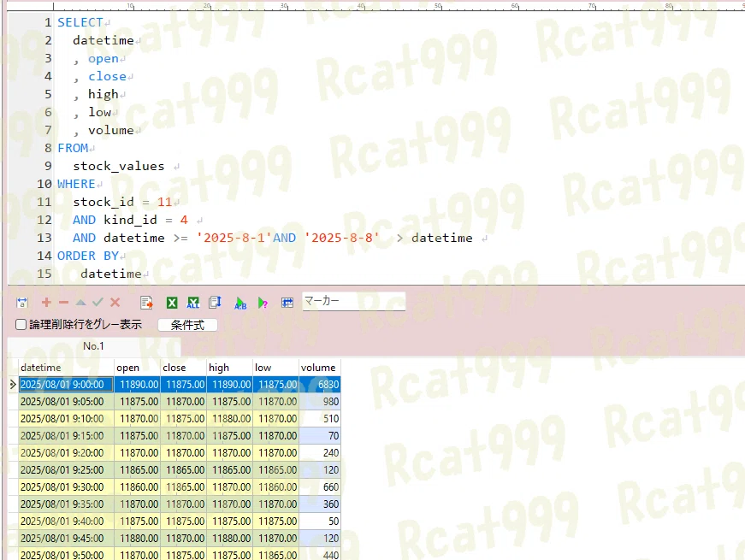Select the volume cell 360
The width and height of the screenshot is (745, 560).
point(320,504)
